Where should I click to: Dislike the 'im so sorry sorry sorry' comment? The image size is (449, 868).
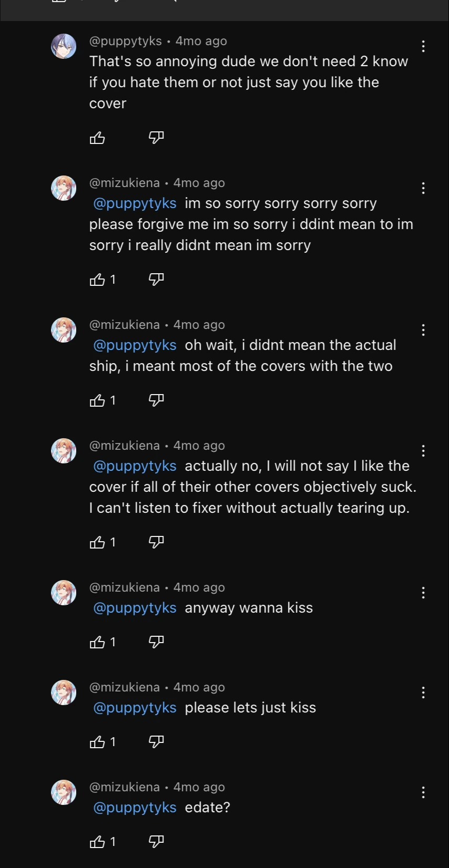click(x=156, y=280)
